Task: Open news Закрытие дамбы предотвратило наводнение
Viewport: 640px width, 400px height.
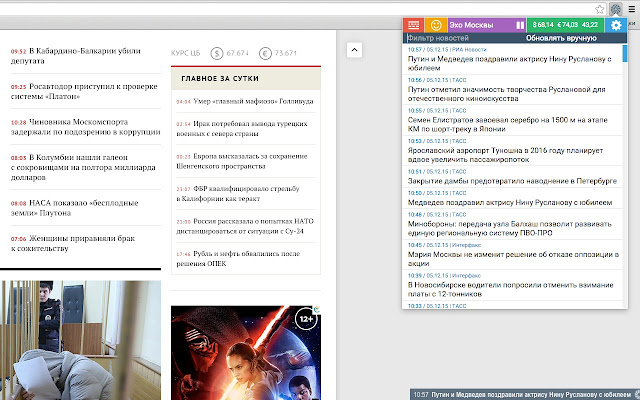Action: (x=512, y=181)
